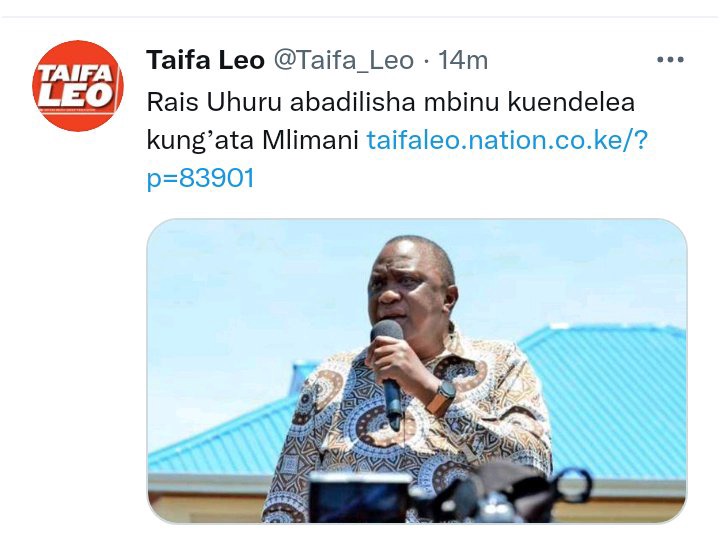
Task: Follow the taifaleo.nation.co.ke link
Action: [x=506, y=140]
